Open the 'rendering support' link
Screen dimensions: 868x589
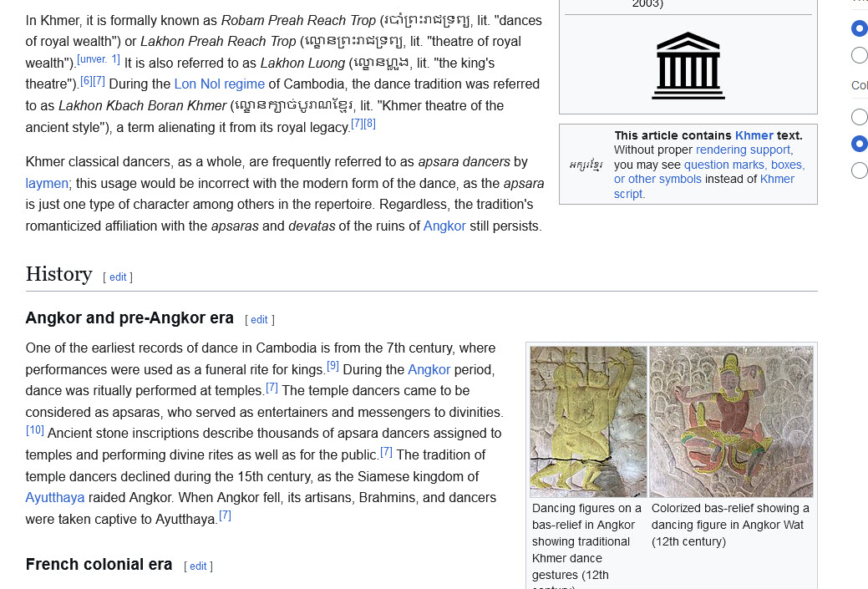(743, 150)
